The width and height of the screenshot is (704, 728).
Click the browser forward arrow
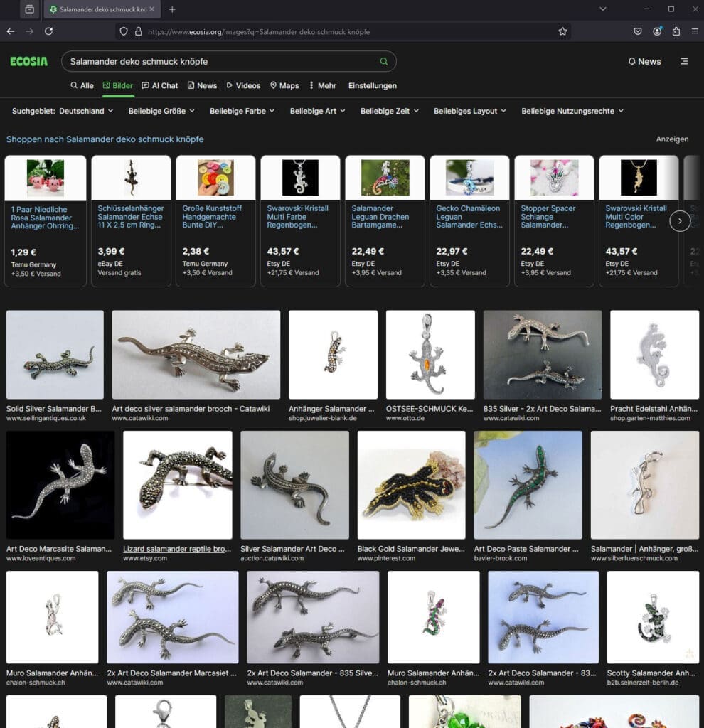pos(30,31)
